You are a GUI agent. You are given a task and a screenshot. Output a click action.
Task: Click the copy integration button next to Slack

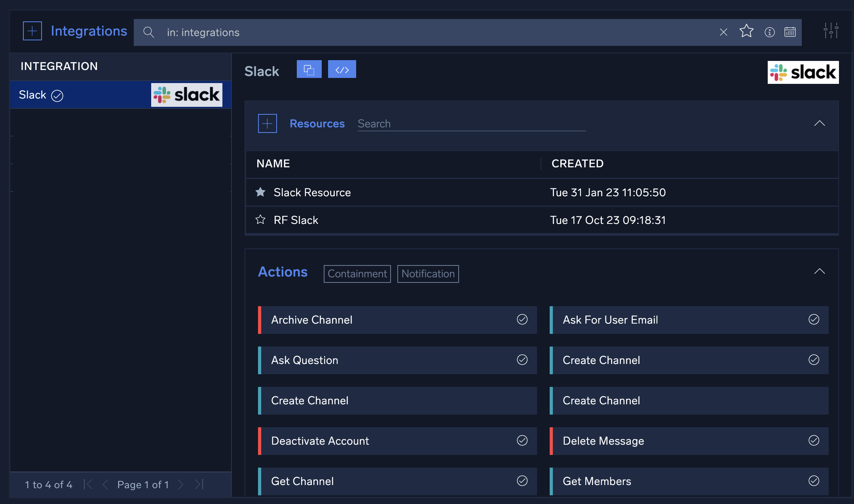tap(309, 70)
